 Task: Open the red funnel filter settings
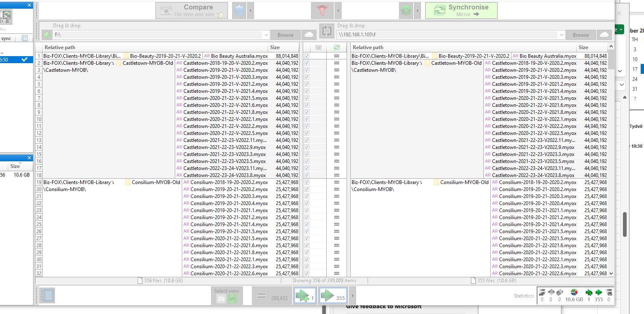point(322,11)
